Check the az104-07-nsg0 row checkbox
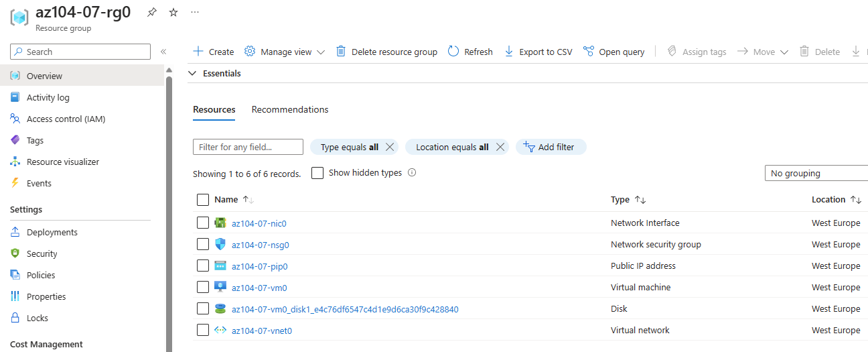 coord(203,245)
